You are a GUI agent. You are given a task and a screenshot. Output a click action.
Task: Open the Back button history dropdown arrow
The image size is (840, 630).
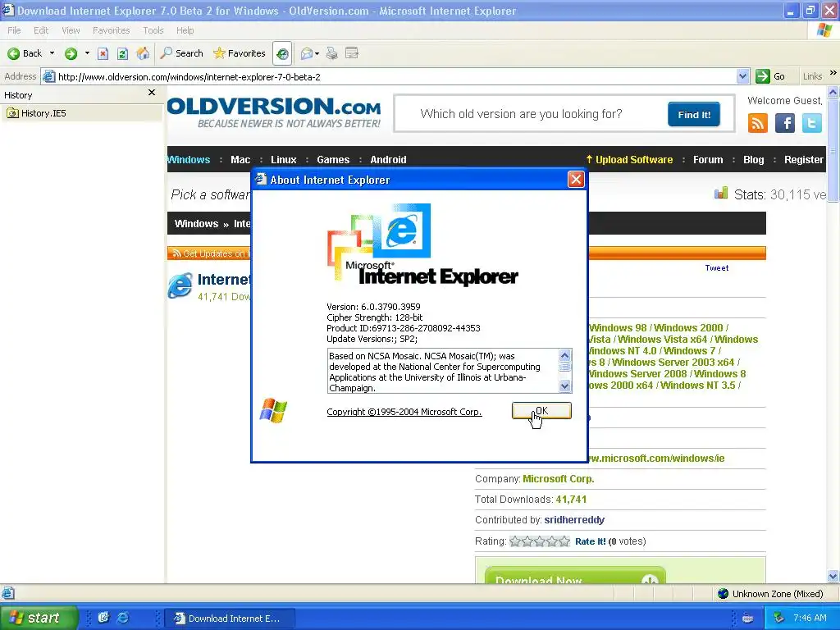point(52,53)
